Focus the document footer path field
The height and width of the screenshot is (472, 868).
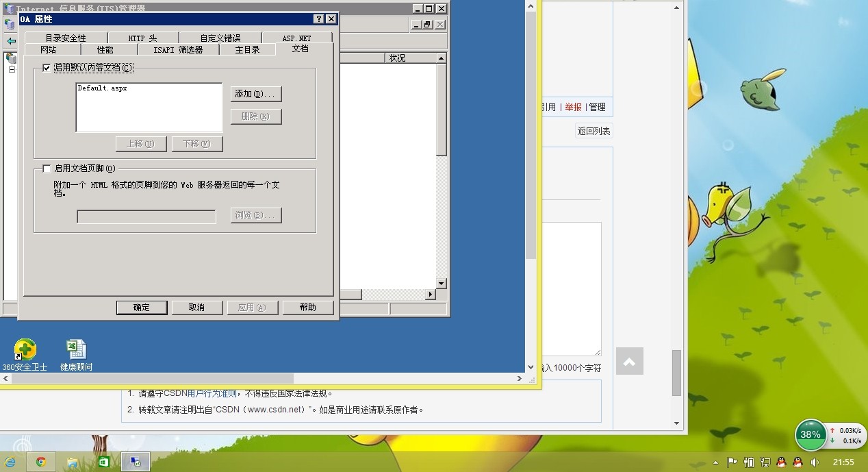click(x=146, y=216)
